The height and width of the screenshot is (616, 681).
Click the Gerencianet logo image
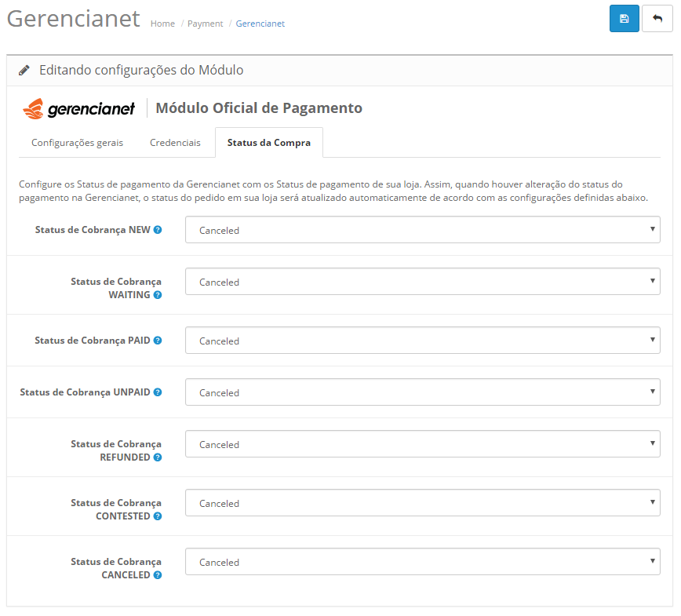coord(78,108)
